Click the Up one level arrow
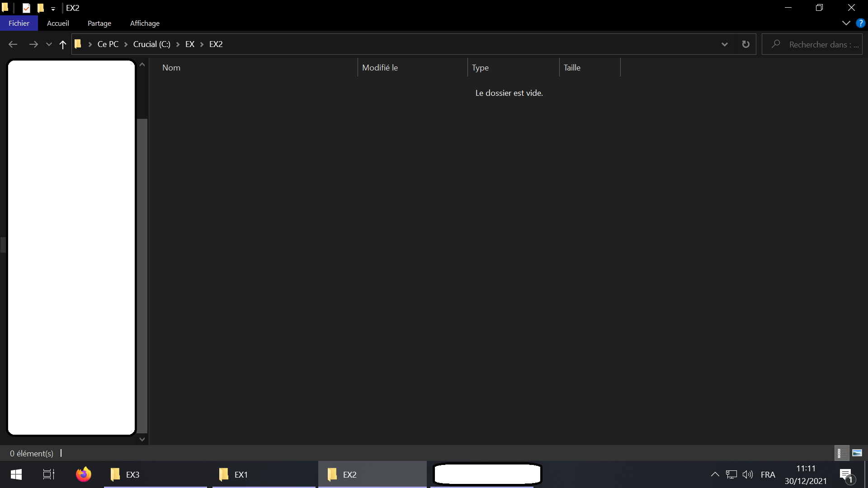This screenshot has width=868, height=488. (63, 44)
